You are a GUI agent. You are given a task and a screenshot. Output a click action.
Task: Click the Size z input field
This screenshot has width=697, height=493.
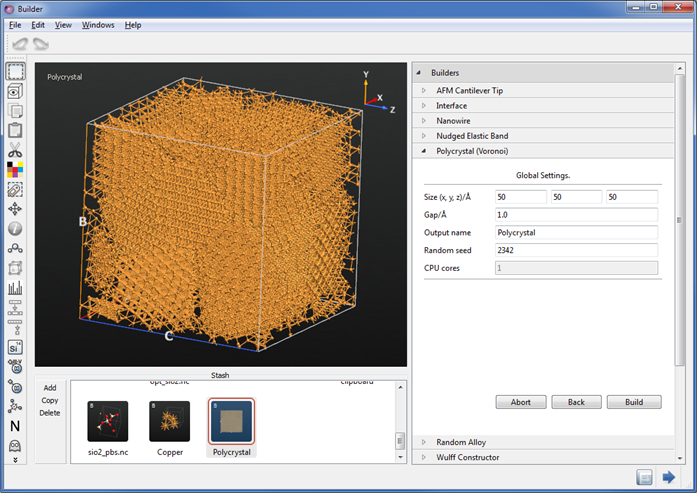pyautogui.click(x=632, y=197)
